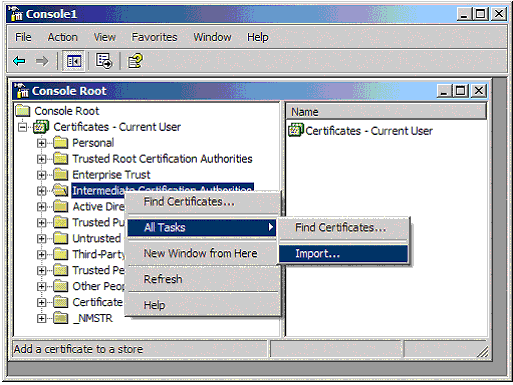Open the File menu
513x385 pixels.
click(23, 37)
